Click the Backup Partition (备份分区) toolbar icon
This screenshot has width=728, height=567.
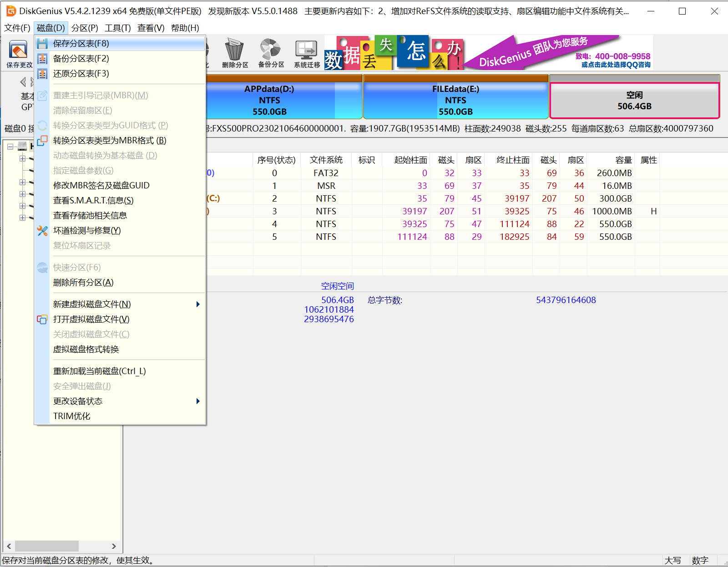tap(271, 53)
